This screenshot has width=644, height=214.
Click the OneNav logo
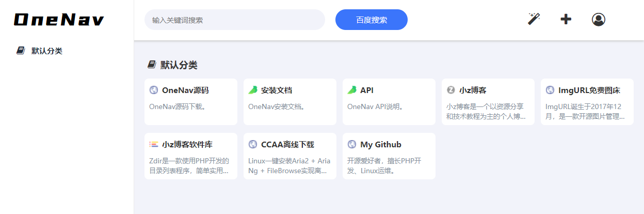point(59,20)
